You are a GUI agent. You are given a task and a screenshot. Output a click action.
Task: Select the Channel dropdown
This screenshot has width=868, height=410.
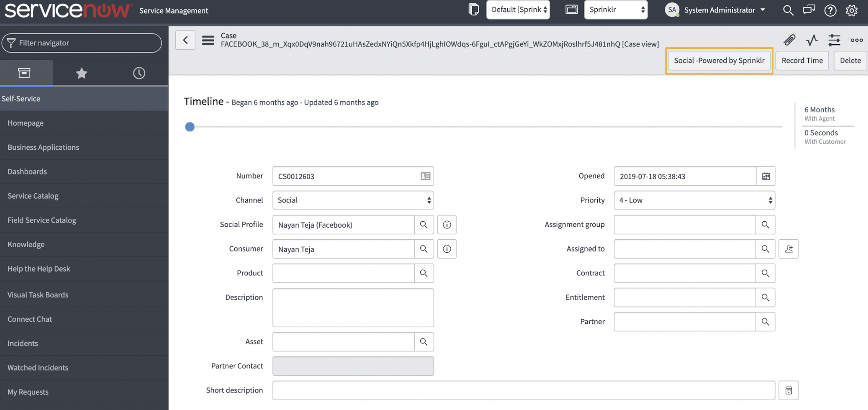pos(353,200)
